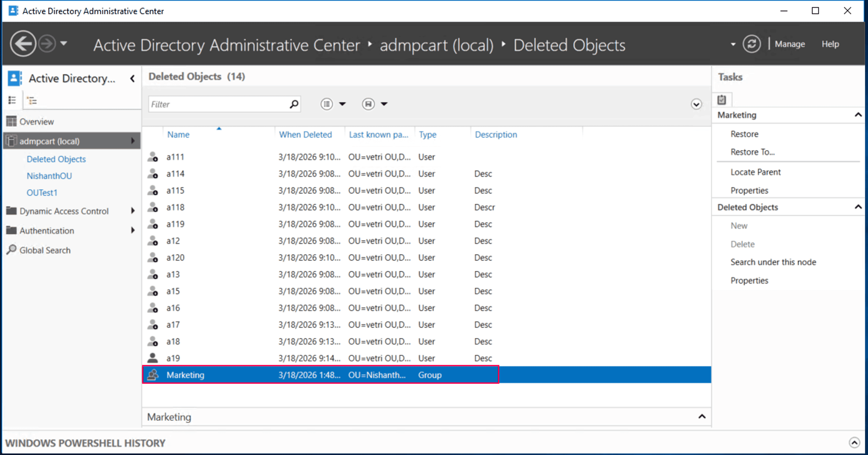
Task: Open the column display options icon
Action: pyautogui.click(x=327, y=104)
